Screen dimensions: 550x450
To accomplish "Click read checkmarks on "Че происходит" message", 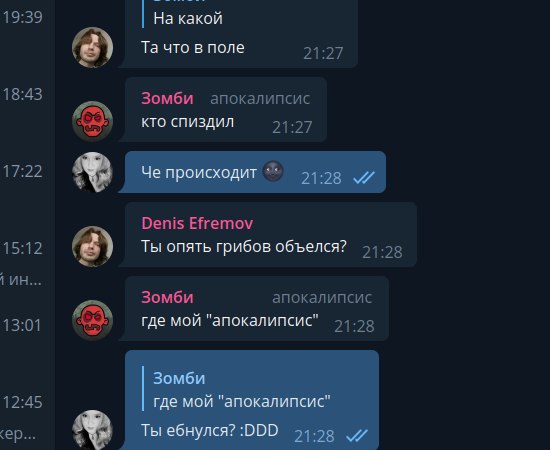I will click(x=364, y=178).
